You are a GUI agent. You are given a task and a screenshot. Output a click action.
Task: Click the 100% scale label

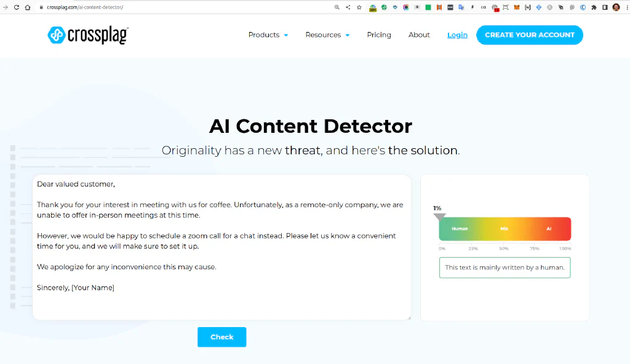(565, 248)
